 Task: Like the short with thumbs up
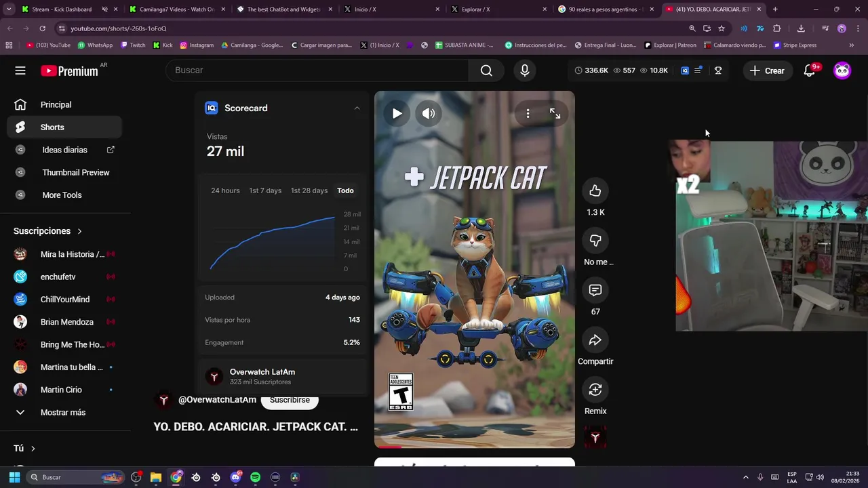point(595,191)
